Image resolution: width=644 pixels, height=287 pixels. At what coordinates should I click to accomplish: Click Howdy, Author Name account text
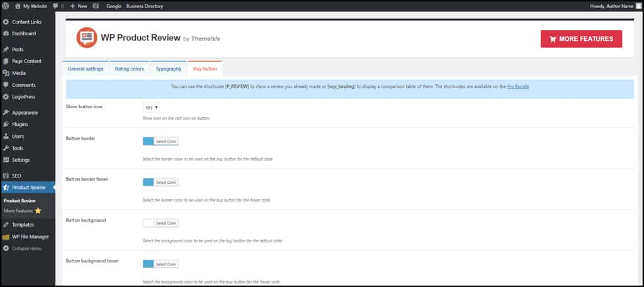611,6
